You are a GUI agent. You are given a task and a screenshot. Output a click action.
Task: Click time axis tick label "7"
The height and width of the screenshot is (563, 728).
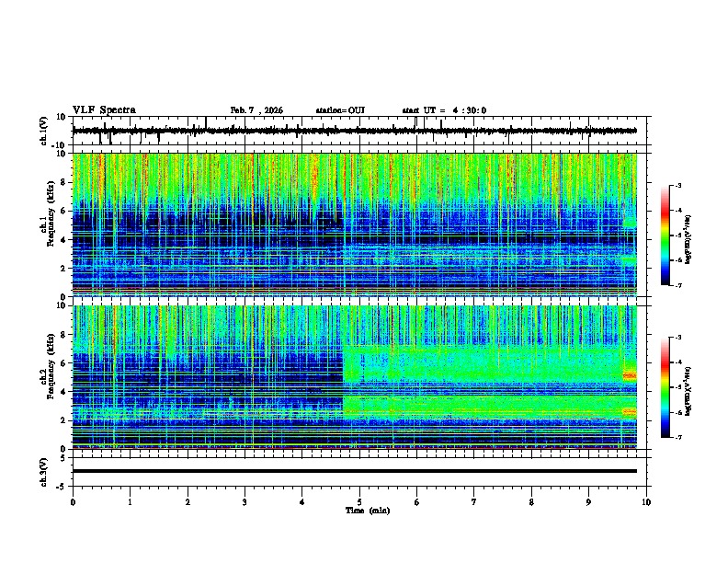click(474, 502)
